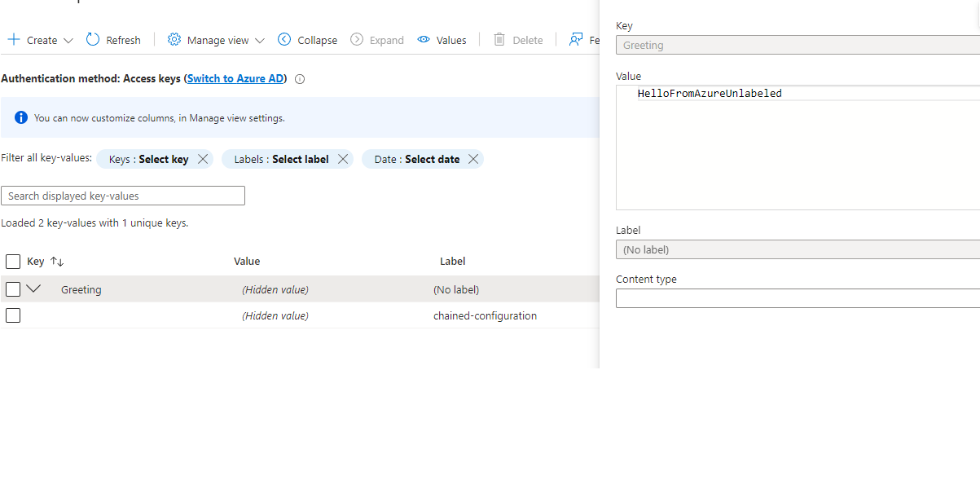Open Manage view settings gear
The image size is (980, 489).
[x=174, y=39]
